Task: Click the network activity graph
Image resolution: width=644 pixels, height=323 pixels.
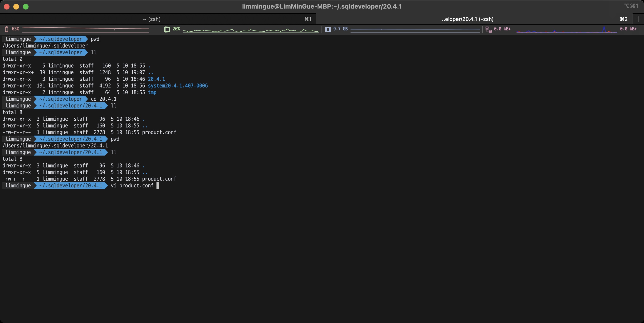Action: click(x=566, y=30)
